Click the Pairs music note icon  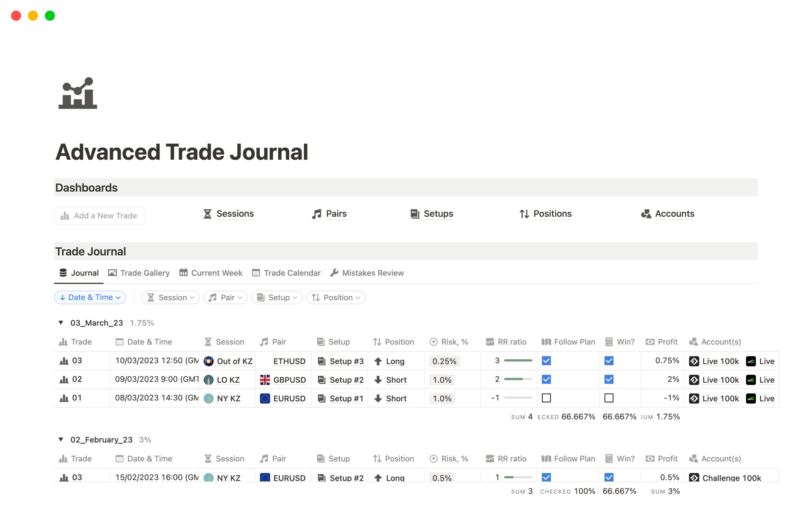[316, 214]
